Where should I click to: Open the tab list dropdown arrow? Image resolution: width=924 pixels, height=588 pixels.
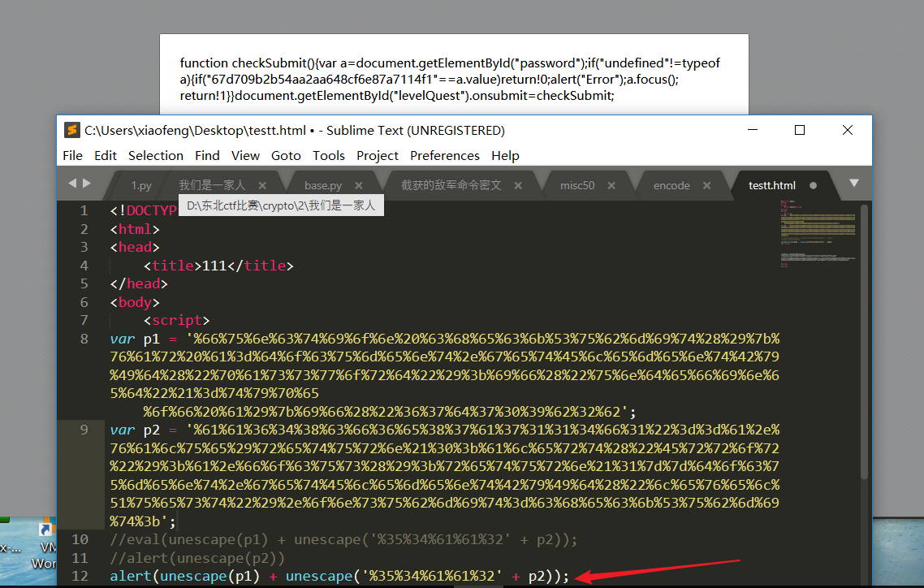pos(854,184)
